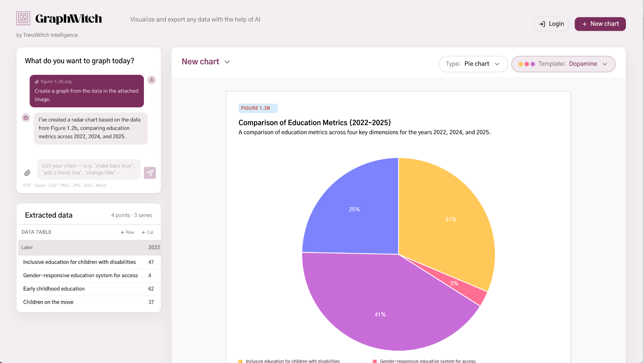The height and width of the screenshot is (363, 644).
Task: Click the FIGURE 1.2B badge
Action: point(258,108)
